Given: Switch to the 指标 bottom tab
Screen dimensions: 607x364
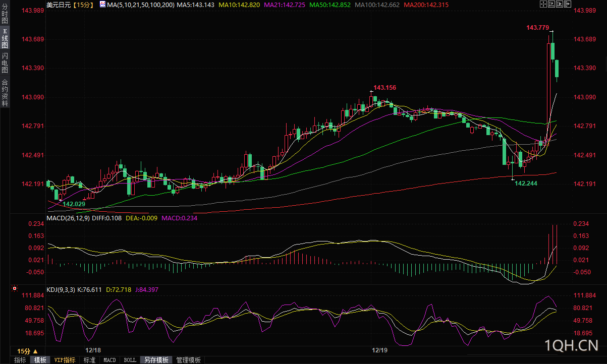Looking at the screenshot, I should [20, 360].
